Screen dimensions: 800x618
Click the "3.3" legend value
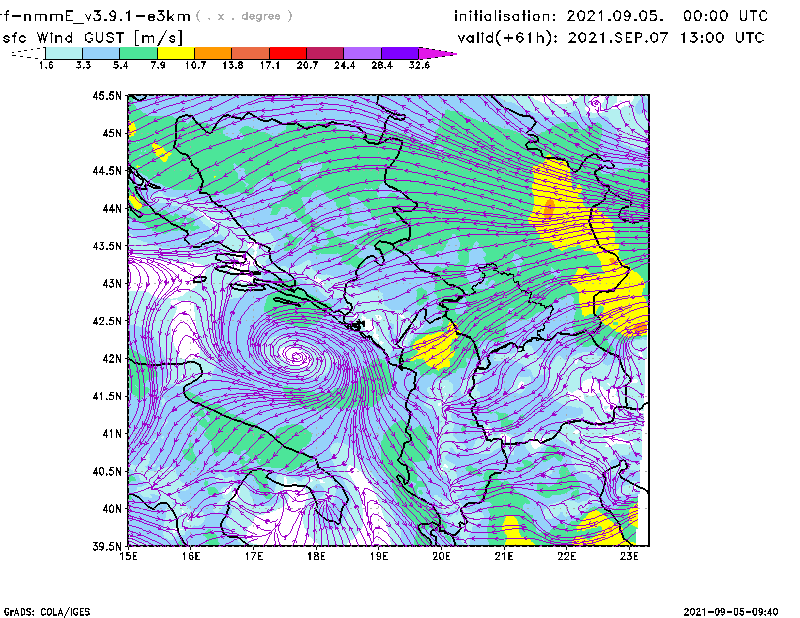(83, 65)
